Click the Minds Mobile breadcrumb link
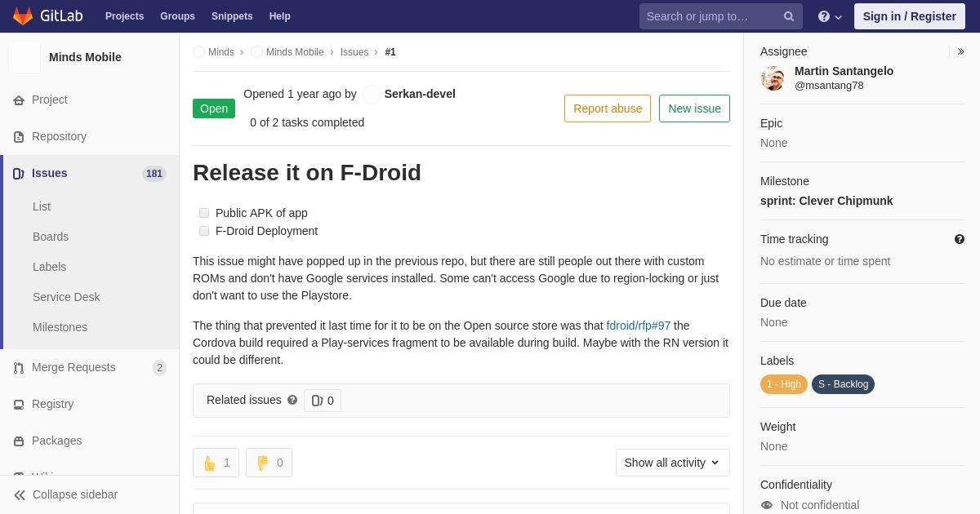 tap(295, 52)
